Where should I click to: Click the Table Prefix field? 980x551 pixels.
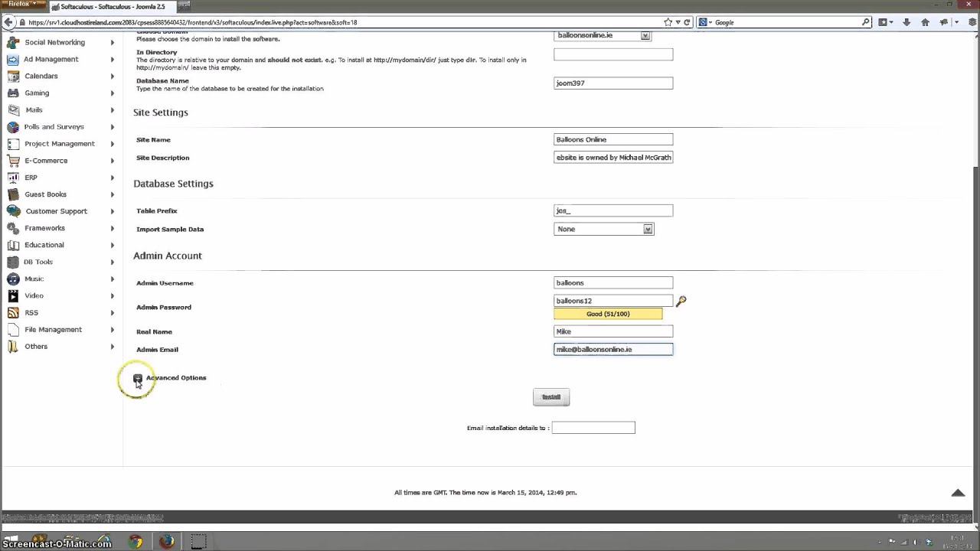tap(613, 210)
